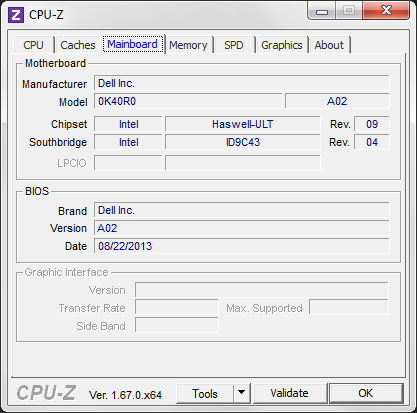Image resolution: width=417 pixels, height=413 pixels.
Task: Open the Caches tab
Action: (x=78, y=45)
